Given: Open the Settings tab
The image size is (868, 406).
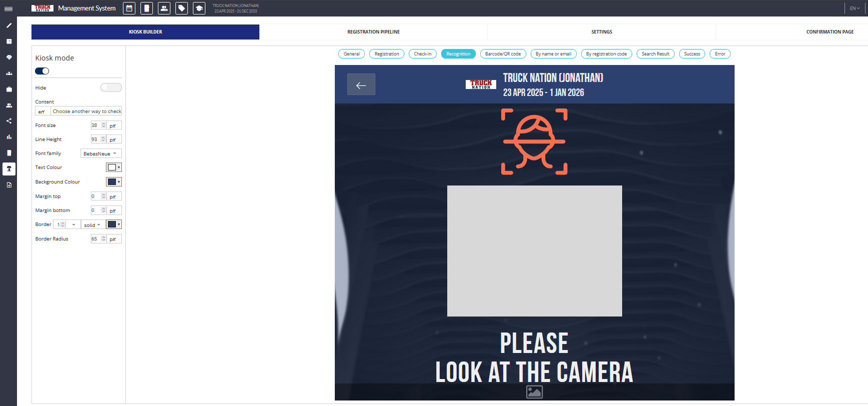Looking at the screenshot, I should coord(601,32).
